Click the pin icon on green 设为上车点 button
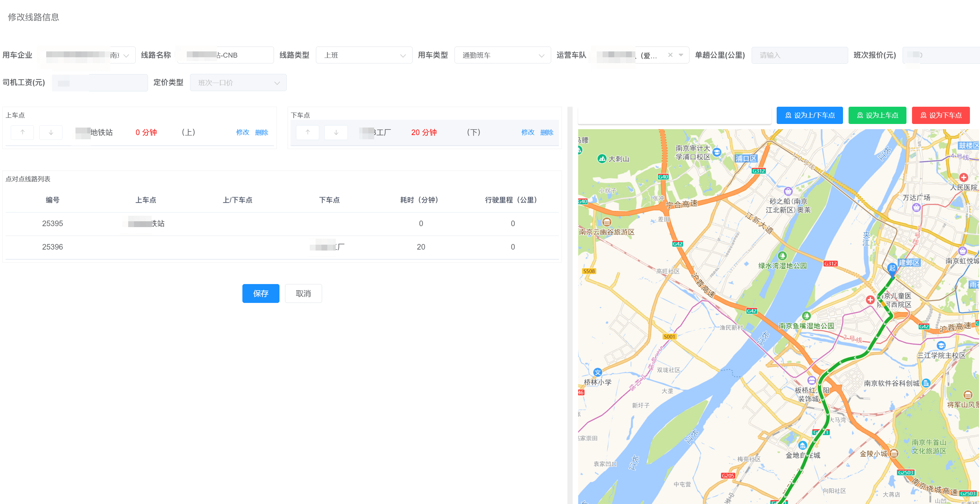 [860, 115]
